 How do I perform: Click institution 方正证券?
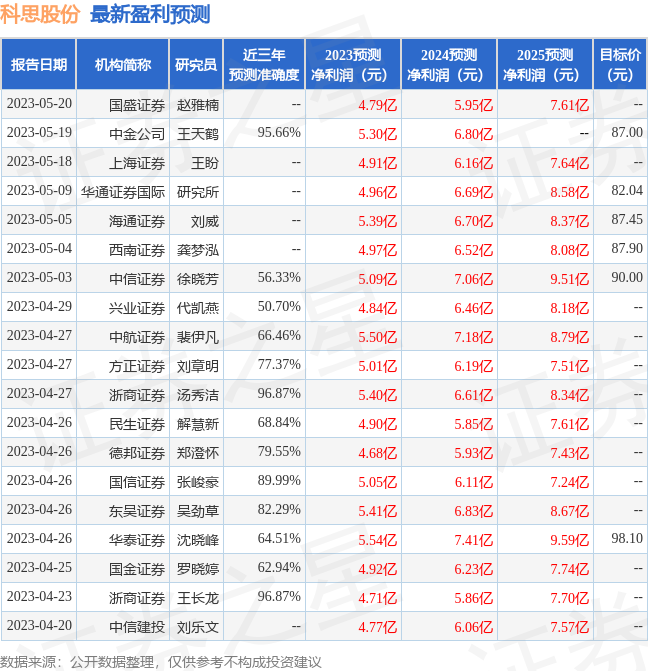[137, 366]
